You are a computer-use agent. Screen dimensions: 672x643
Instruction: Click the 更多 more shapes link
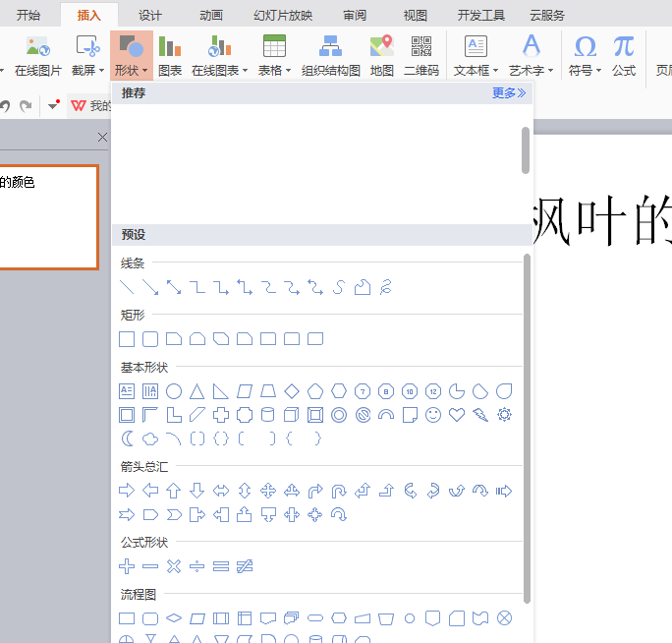coord(508,93)
